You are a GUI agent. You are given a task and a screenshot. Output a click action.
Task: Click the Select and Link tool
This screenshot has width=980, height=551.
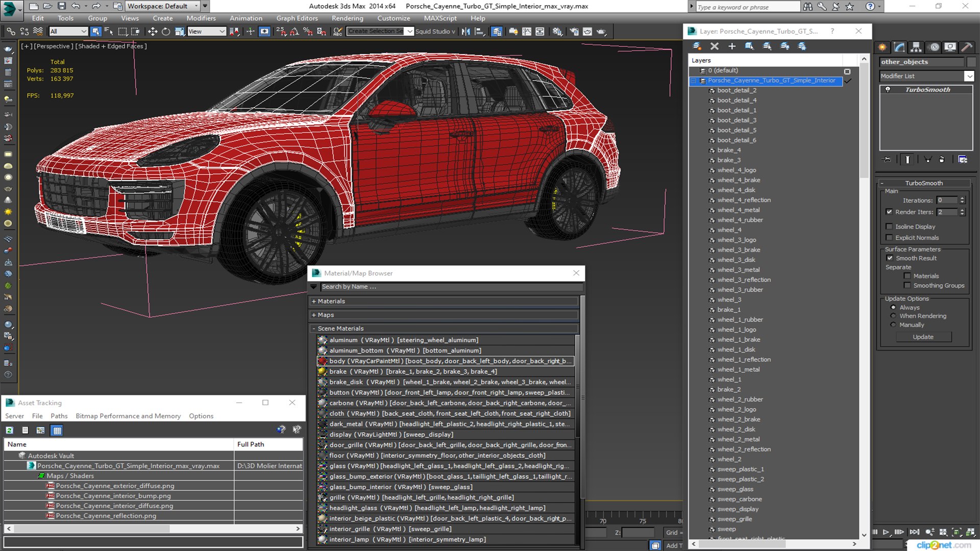[11, 32]
